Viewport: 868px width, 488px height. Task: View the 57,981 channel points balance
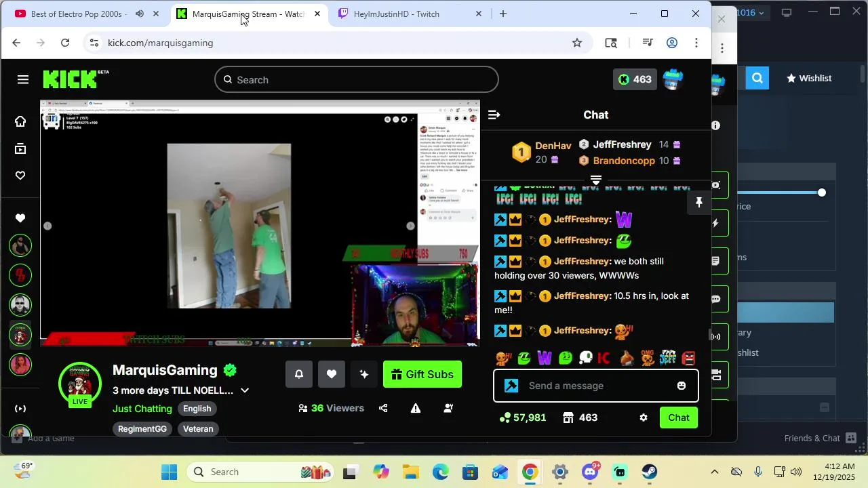(522, 418)
